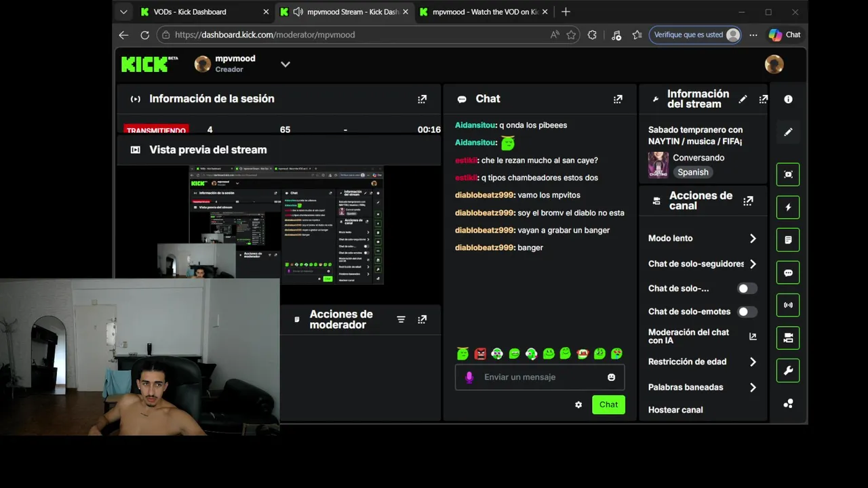The image size is (868, 488).
Task: Open the profile avatar at top right
Action: [774, 64]
